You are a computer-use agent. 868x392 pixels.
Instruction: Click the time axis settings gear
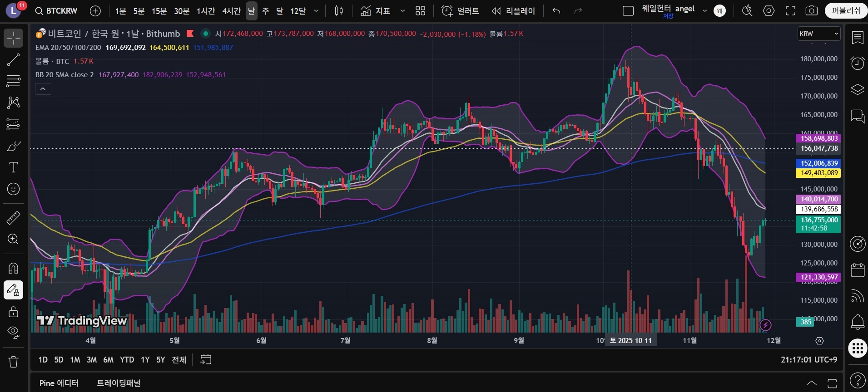coord(819,341)
